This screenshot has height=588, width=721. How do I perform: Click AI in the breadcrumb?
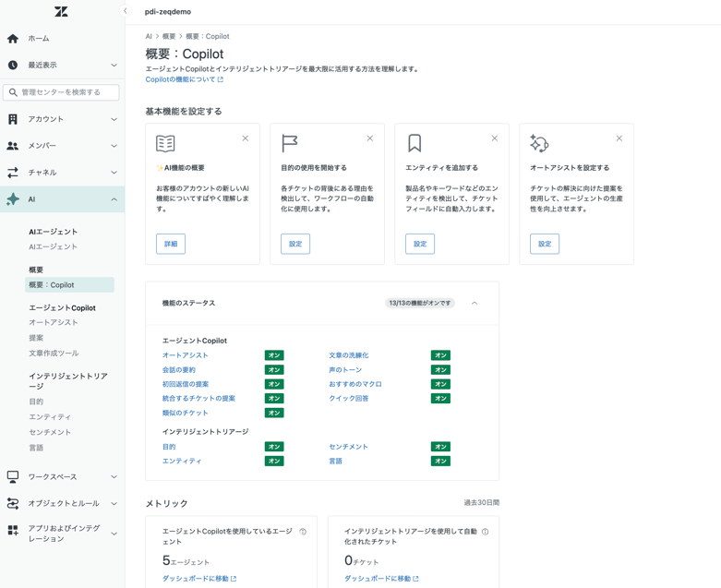coord(149,36)
